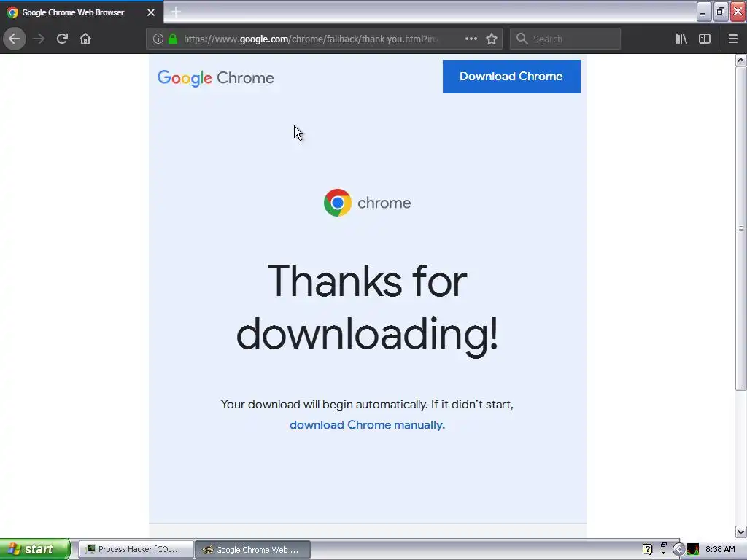Open a new tab with plus button

tap(176, 12)
